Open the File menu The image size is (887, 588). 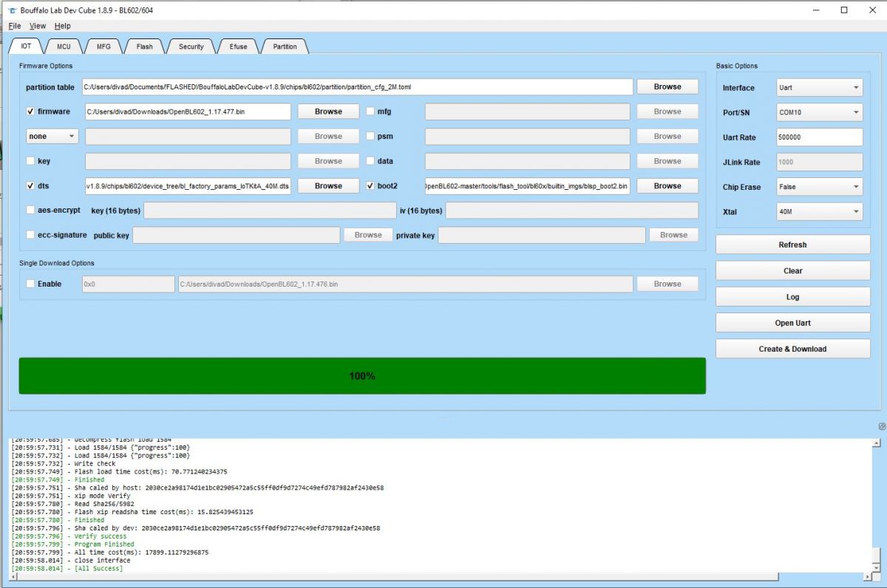[15, 26]
